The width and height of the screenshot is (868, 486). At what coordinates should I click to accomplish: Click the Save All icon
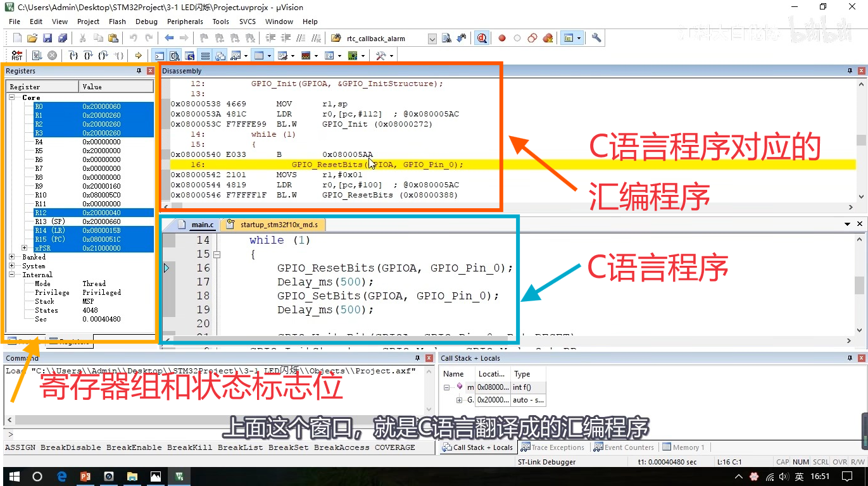click(x=62, y=38)
